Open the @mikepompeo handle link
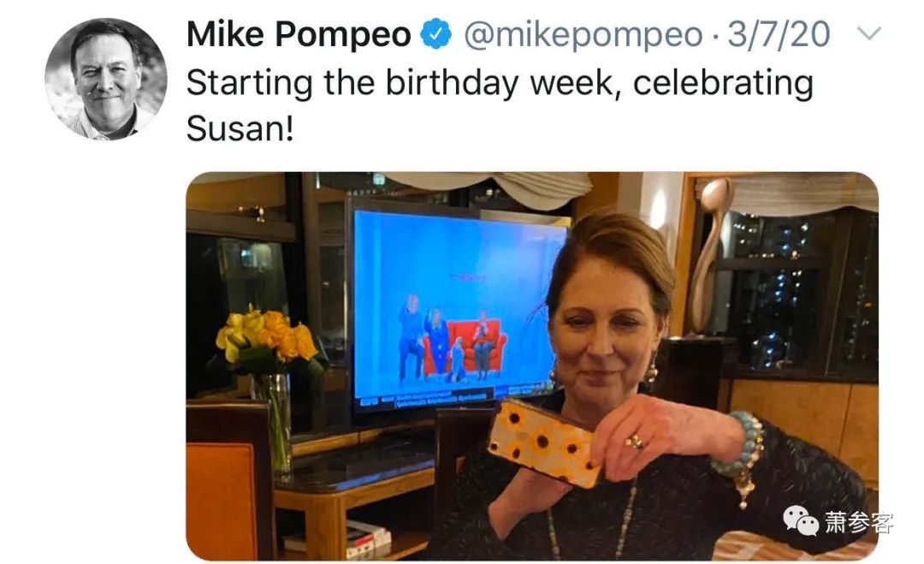The height and width of the screenshot is (564, 924). click(x=583, y=34)
